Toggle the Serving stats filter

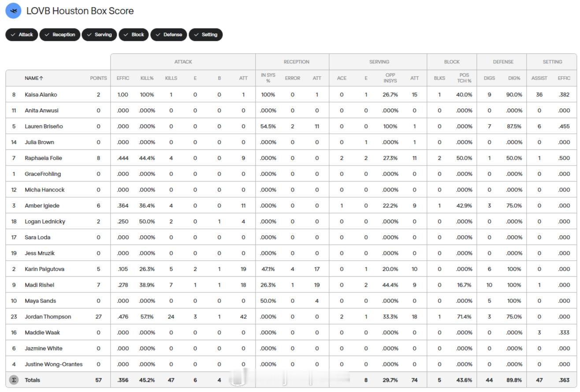pyautogui.click(x=99, y=34)
